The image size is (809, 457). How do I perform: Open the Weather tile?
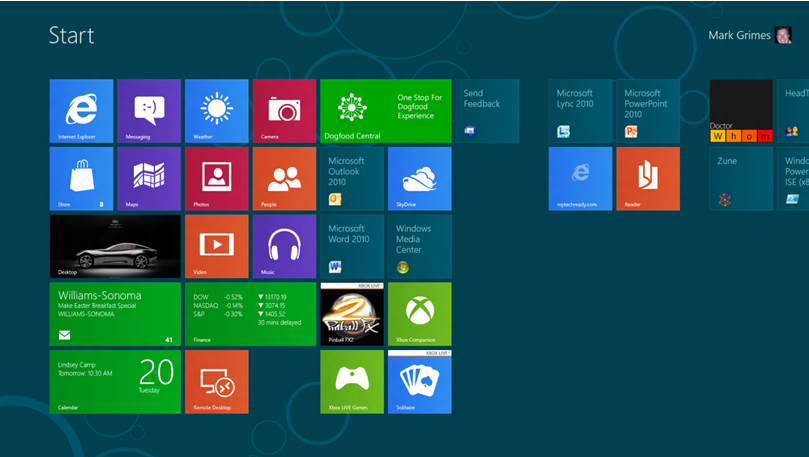pos(217,111)
